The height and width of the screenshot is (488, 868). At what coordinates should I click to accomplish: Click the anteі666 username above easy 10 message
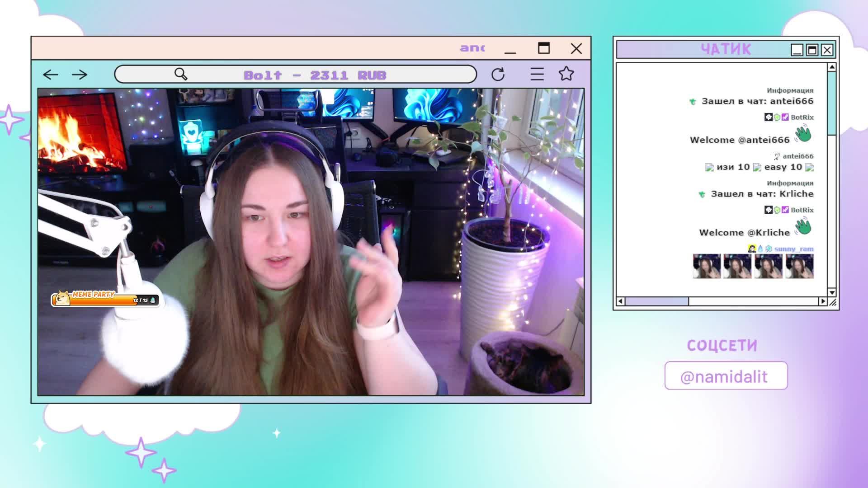coord(797,156)
